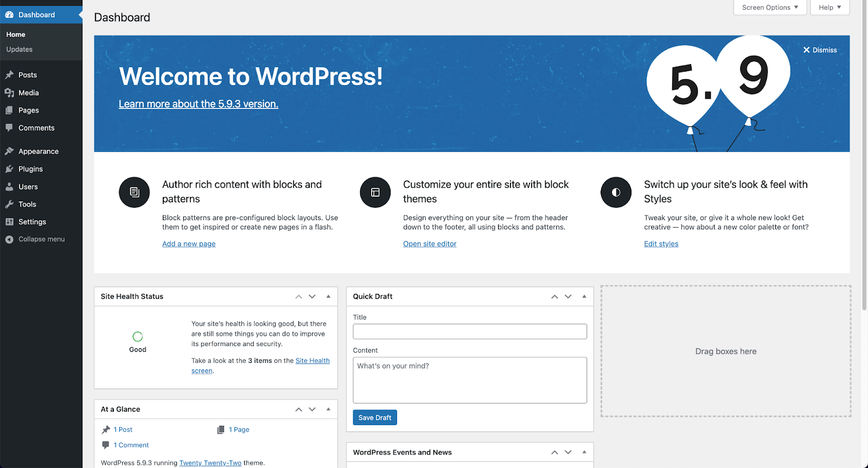This screenshot has height=468, width=868.
Task: Click the Collapse menu arrow icon
Action: click(x=9, y=239)
